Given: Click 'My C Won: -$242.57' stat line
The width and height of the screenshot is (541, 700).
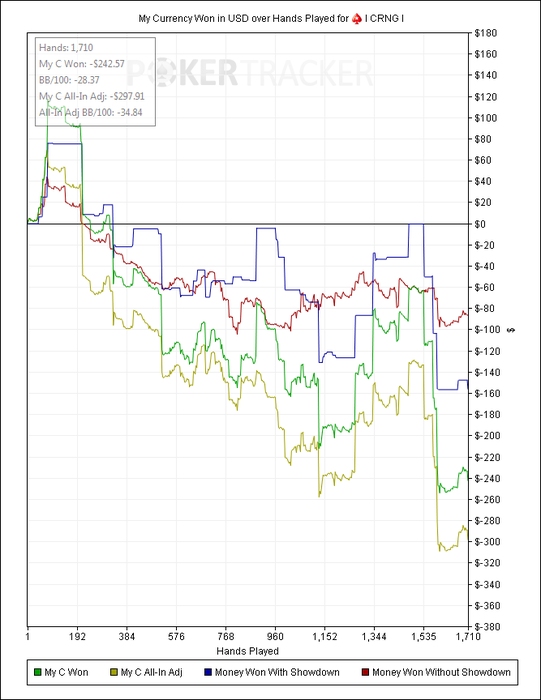Looking at the screenshot, I should [x=82, y=64].
